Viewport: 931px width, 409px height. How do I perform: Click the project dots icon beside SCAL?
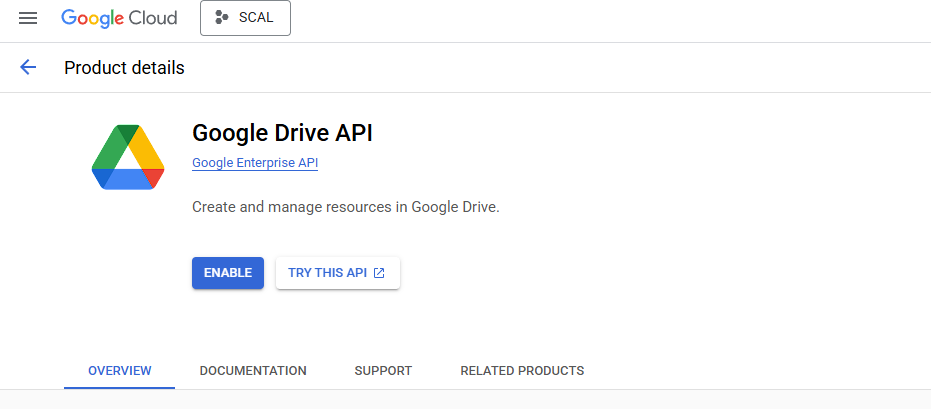222,18
